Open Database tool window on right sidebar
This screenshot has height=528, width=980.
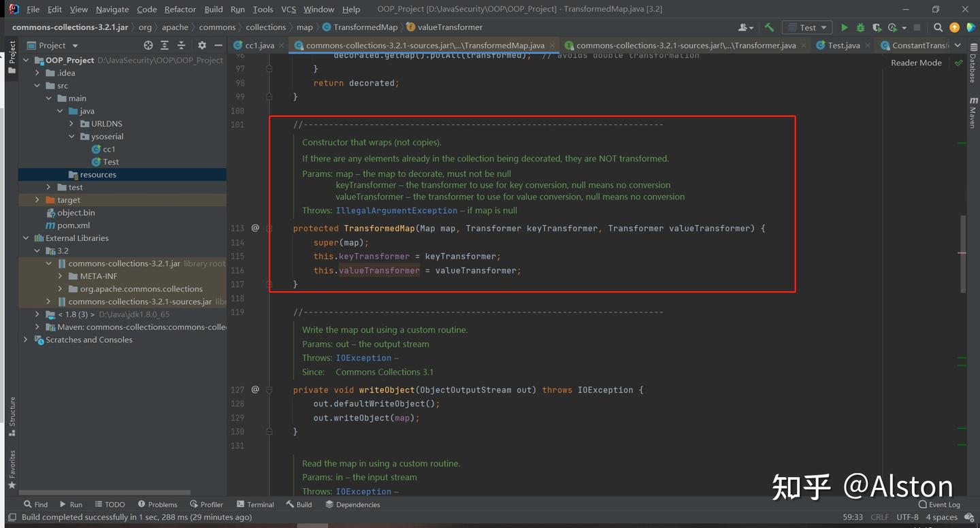click(x=973, y=65)
